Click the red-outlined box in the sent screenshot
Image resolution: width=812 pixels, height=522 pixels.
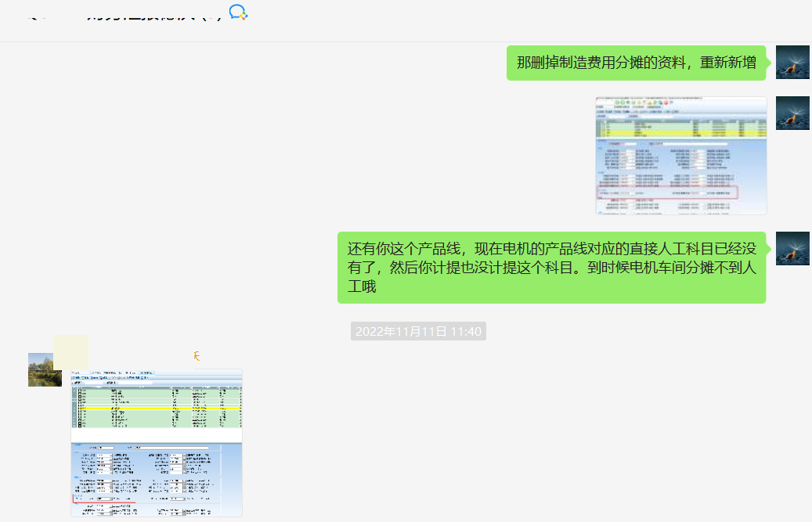[666, 193]
